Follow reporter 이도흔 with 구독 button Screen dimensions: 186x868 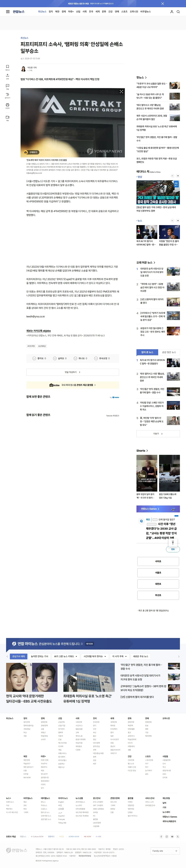30,71
